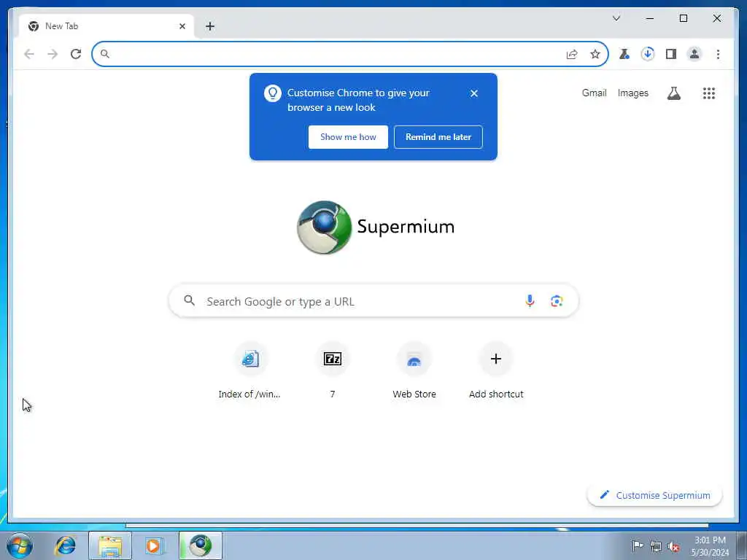This screenshot has height=560, width=747.
Task: Click the lightbulb icon in the popup
Action: point(273,93)
